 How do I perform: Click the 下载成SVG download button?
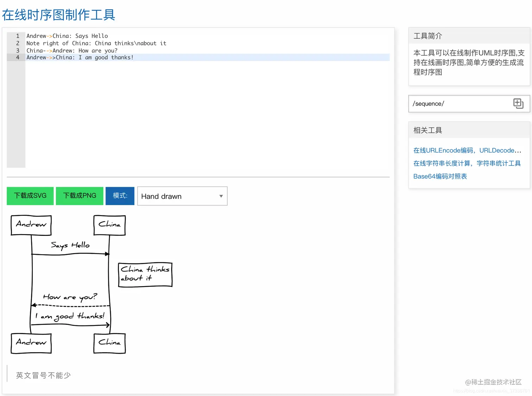coord(30,196)
